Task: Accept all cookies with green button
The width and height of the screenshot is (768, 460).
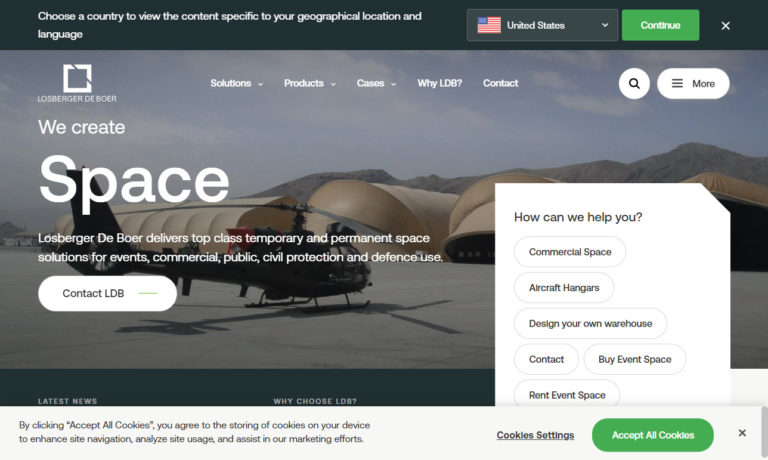Action: point(652,435)
